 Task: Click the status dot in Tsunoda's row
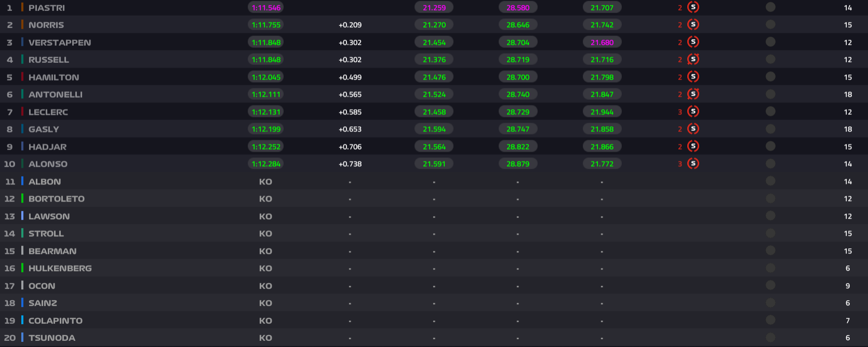coord(770,337)
